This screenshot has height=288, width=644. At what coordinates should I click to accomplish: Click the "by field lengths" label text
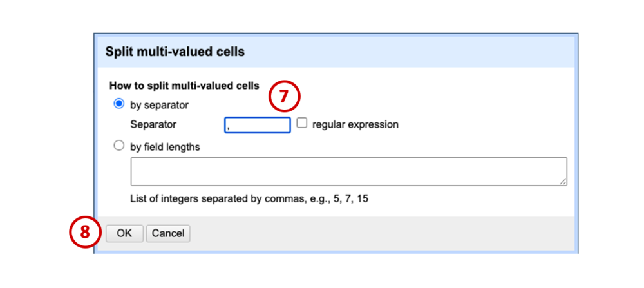[165, 147]
